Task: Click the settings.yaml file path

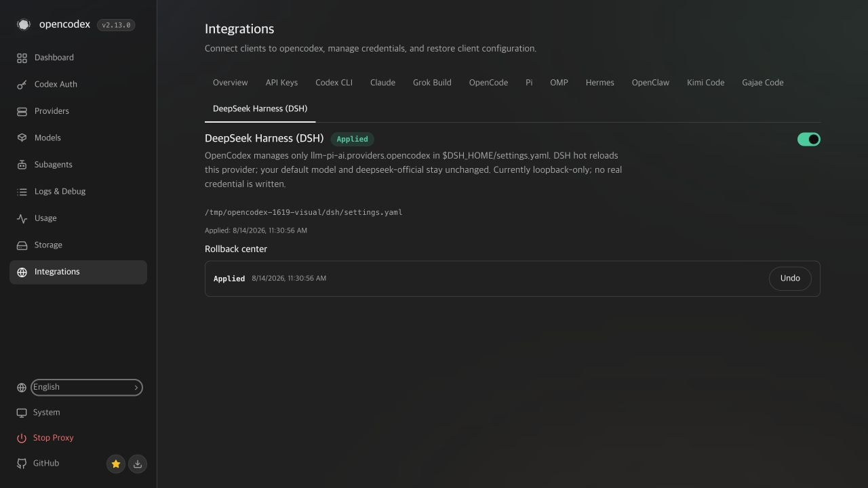Action: (x=304, y=212)
